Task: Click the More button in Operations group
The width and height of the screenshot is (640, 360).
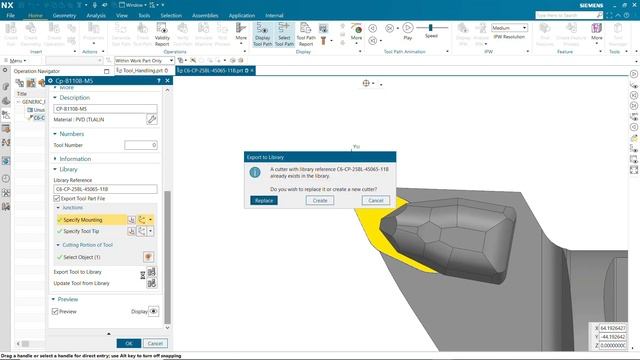Action: click(x=241, y=32)
